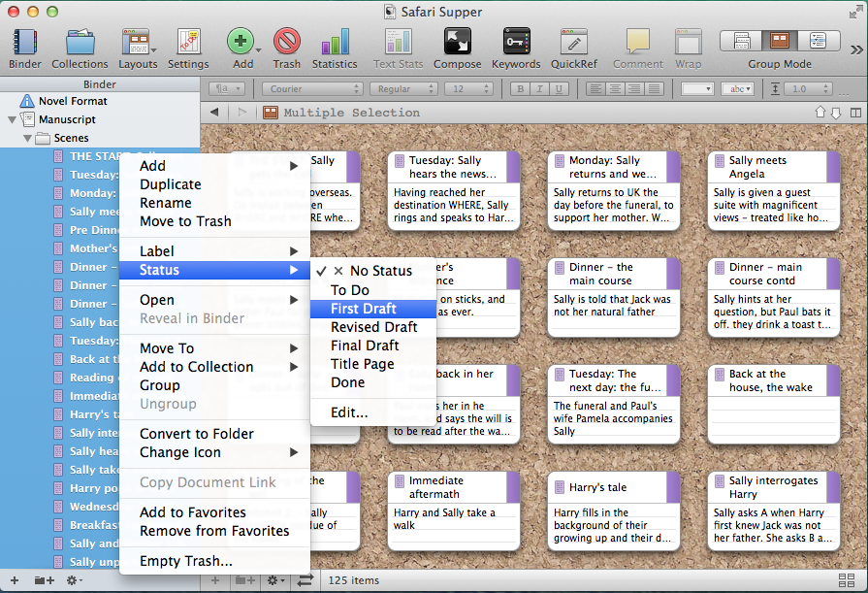Screen dimensions: 868x593
Task: Toggle italic formatting
Action: coord(538,88)
